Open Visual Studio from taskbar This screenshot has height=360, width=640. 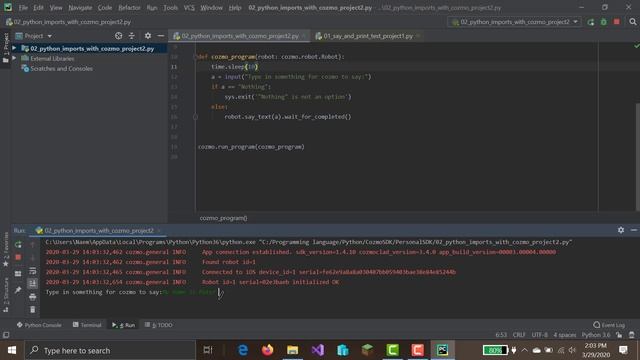[318, 350]
